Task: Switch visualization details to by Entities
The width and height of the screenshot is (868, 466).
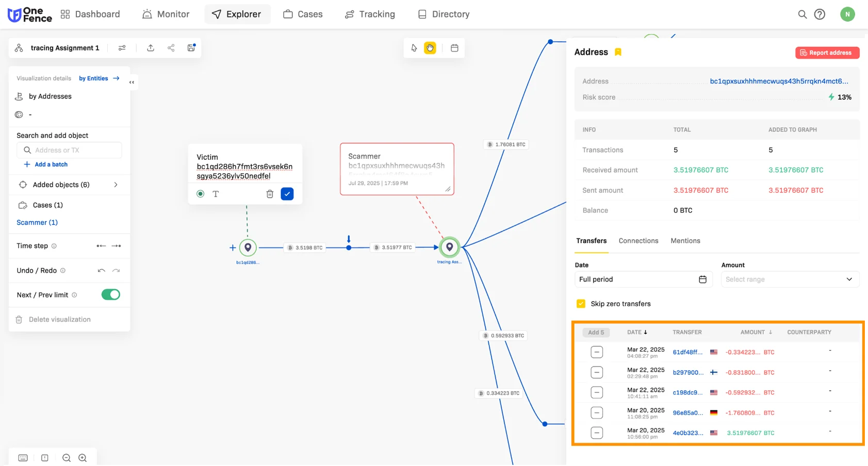Action: [99, 78]
